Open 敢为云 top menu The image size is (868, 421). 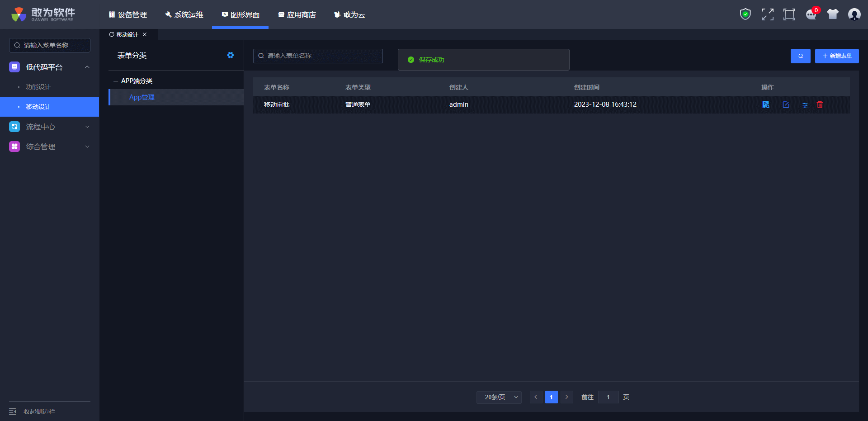pyautogui.click(x=349, y=14)
